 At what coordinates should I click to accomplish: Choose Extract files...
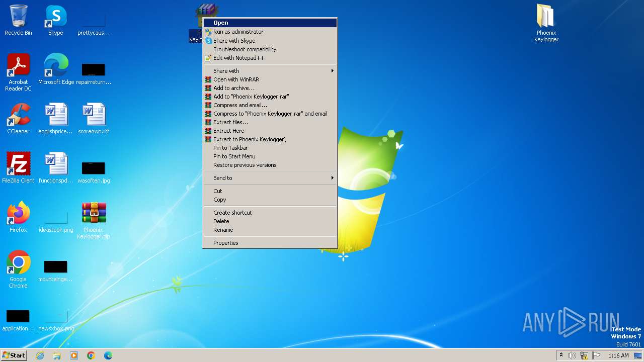[270, 122]
